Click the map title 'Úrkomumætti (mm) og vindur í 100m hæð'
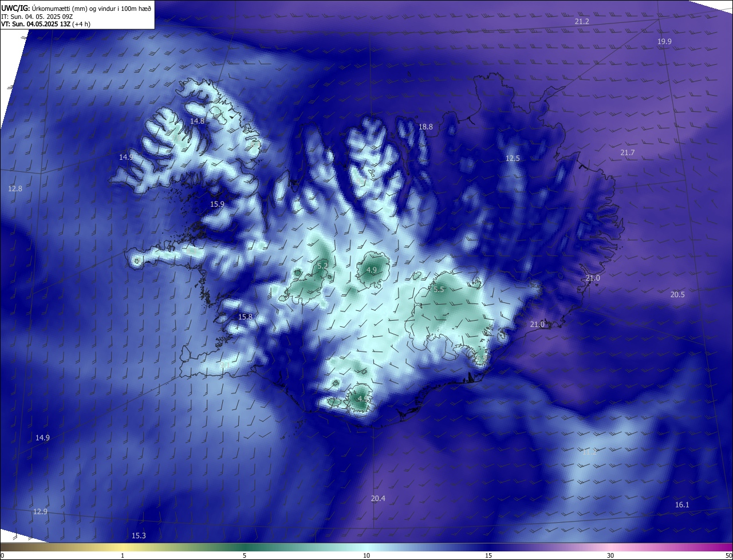 90,7
